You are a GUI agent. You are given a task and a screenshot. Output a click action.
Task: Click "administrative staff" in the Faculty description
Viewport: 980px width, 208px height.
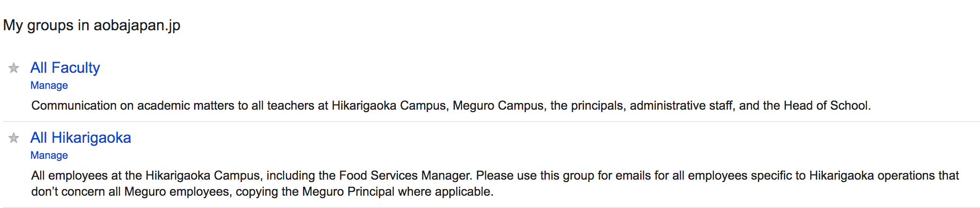[x=681, y=105]
